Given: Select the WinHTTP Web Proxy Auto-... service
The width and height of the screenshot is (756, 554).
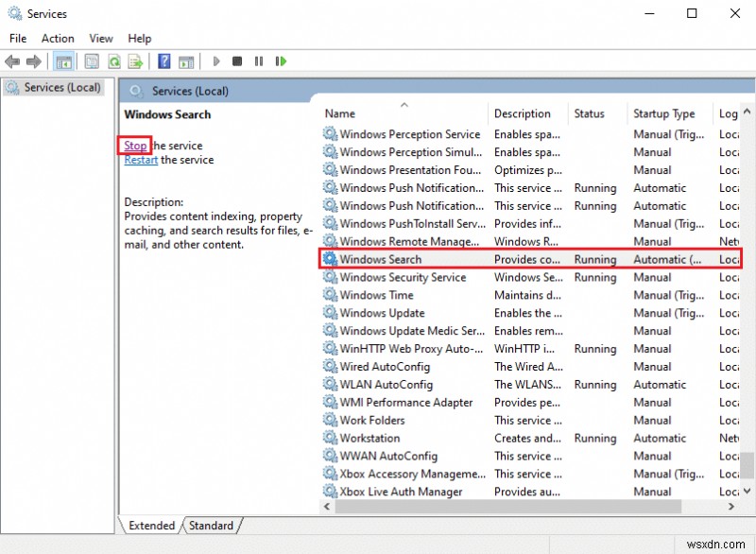Looking at the screenshot, I should [411, 349].
